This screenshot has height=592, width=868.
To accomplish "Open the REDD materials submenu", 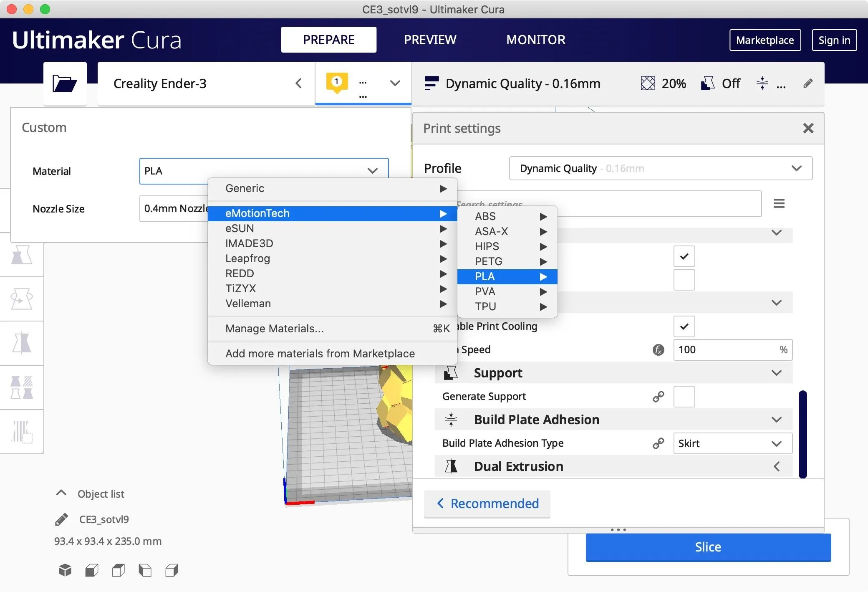I will (333, 273).
